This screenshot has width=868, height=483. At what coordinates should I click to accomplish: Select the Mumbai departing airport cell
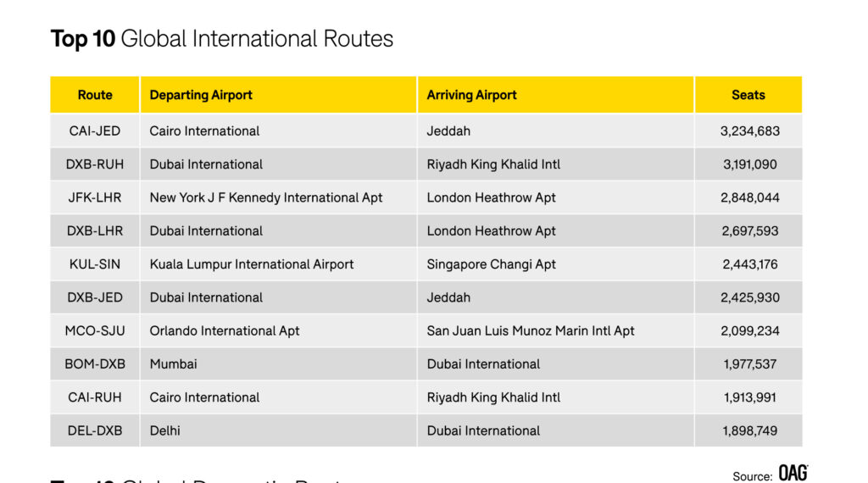point(174,364)
